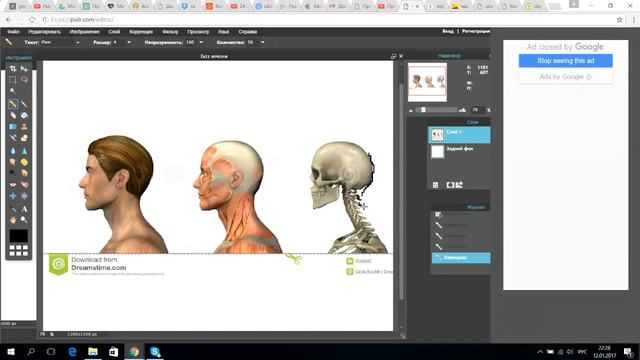Select the Crop tool
The width and height of the screenshot is (640, 360).
[13, 69]
